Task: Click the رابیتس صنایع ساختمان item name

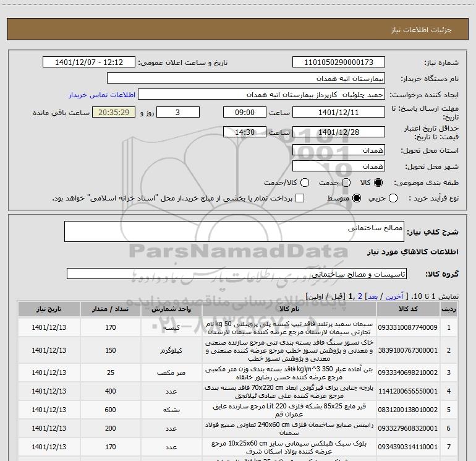Action: pyautogui.click(x=289, y=428)
